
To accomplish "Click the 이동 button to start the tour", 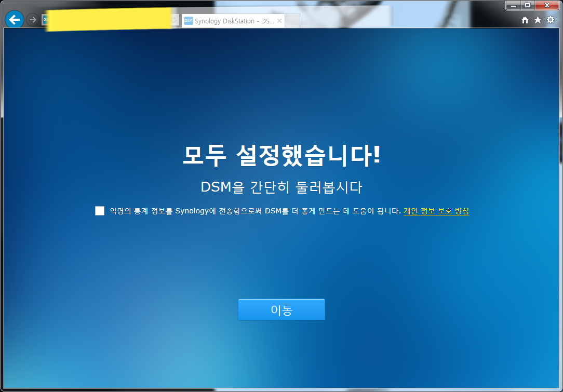I will click(281, 309).
